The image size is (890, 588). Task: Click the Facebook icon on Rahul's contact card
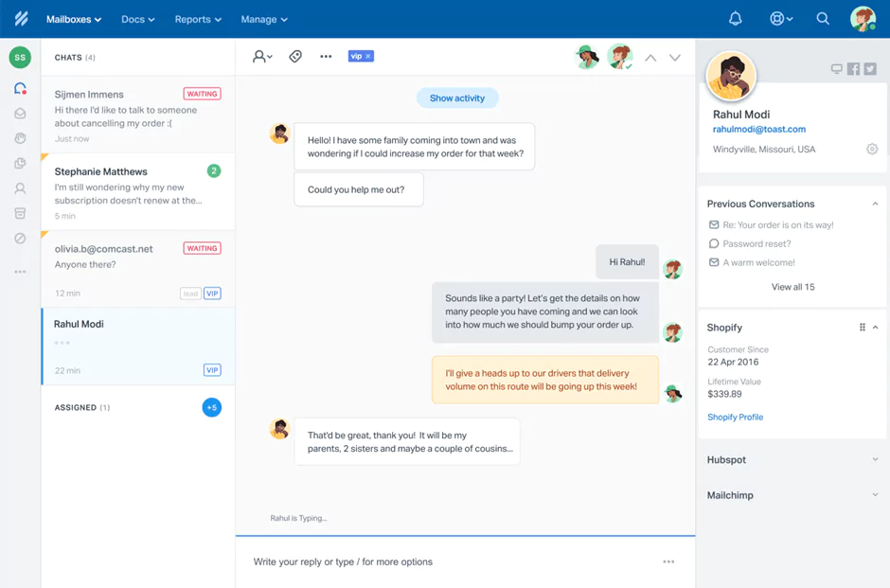854,68
